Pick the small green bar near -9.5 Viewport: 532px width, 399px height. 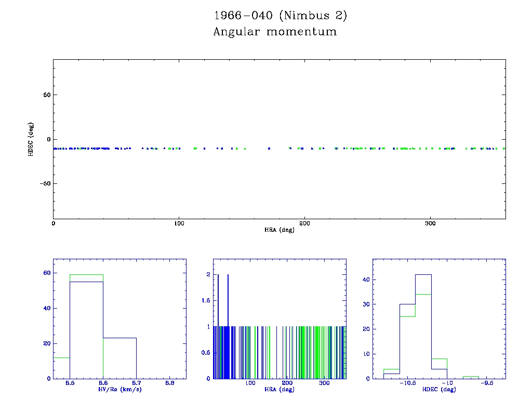470,377
